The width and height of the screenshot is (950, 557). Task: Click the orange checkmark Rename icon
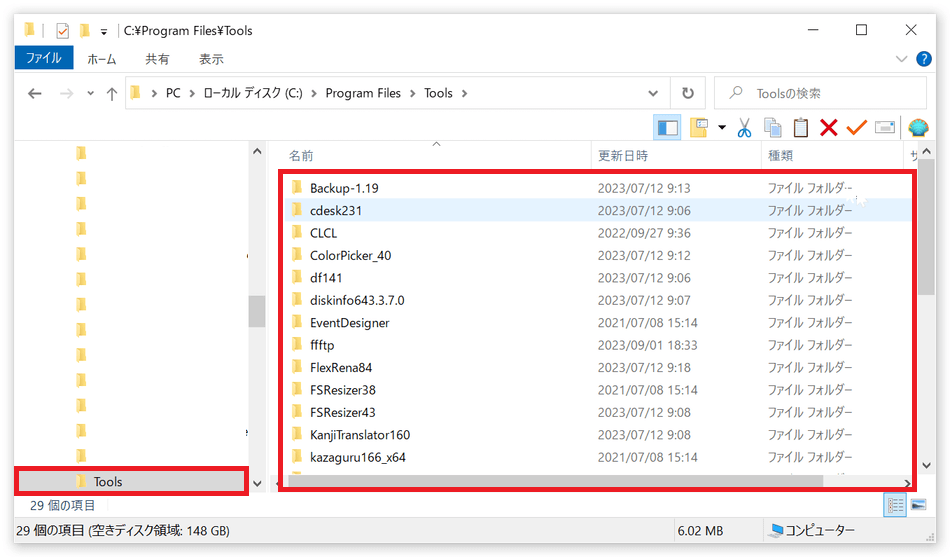click(856, 127)
